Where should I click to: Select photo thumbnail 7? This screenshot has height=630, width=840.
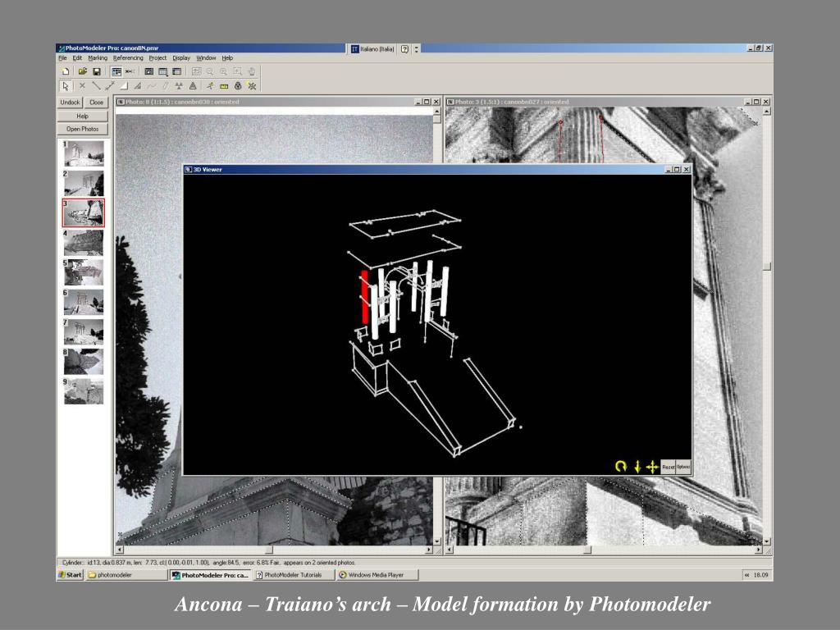click(x=84, y=332)
